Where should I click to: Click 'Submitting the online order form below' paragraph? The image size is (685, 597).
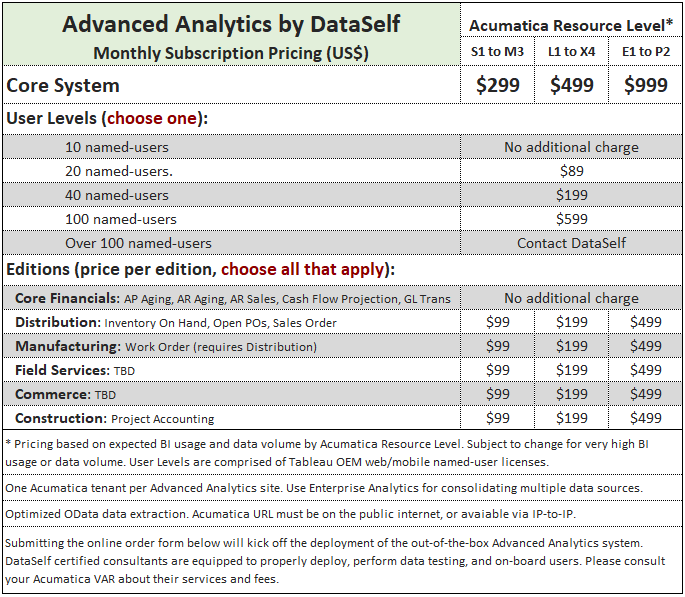pyautogui.click(x=335, y=561)
